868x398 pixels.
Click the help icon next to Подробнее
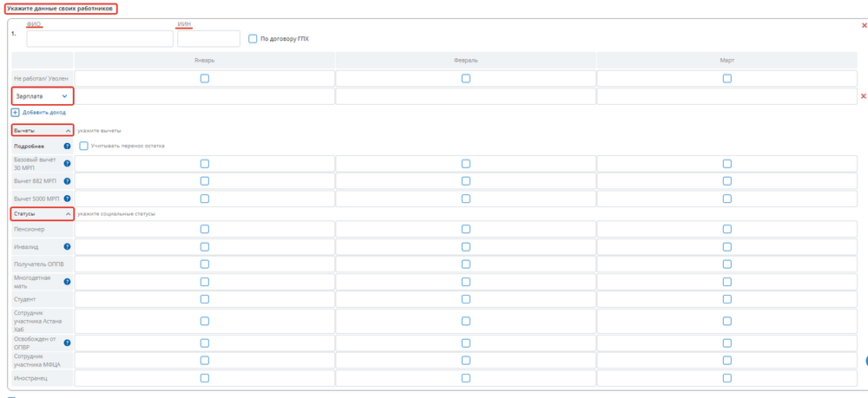click(x=67, y=147)
